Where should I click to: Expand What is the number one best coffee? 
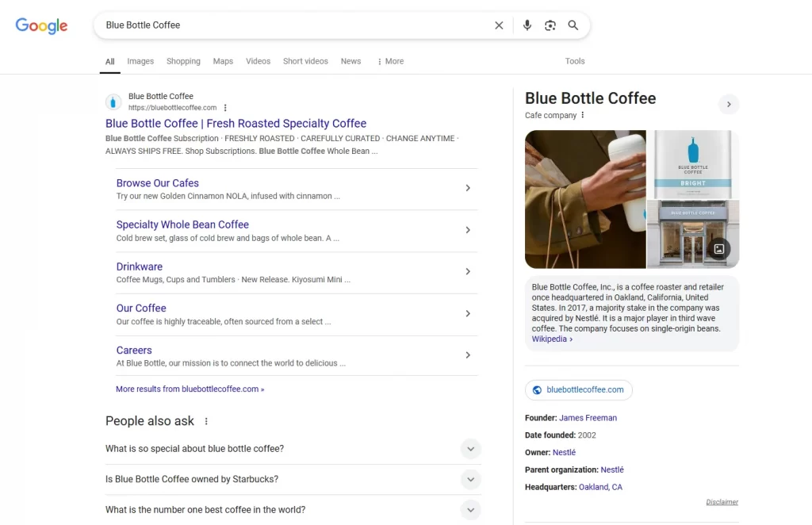[293, 510]
